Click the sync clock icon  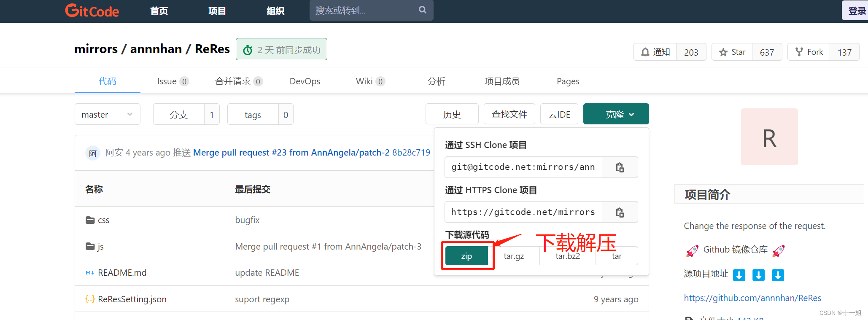pyautogui.click(x=248, y=50)
